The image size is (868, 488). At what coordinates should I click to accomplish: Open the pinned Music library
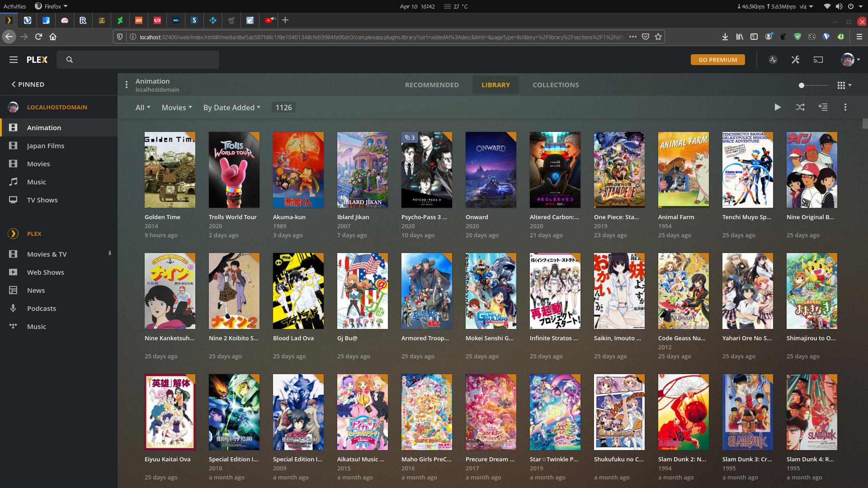(59, 182)
